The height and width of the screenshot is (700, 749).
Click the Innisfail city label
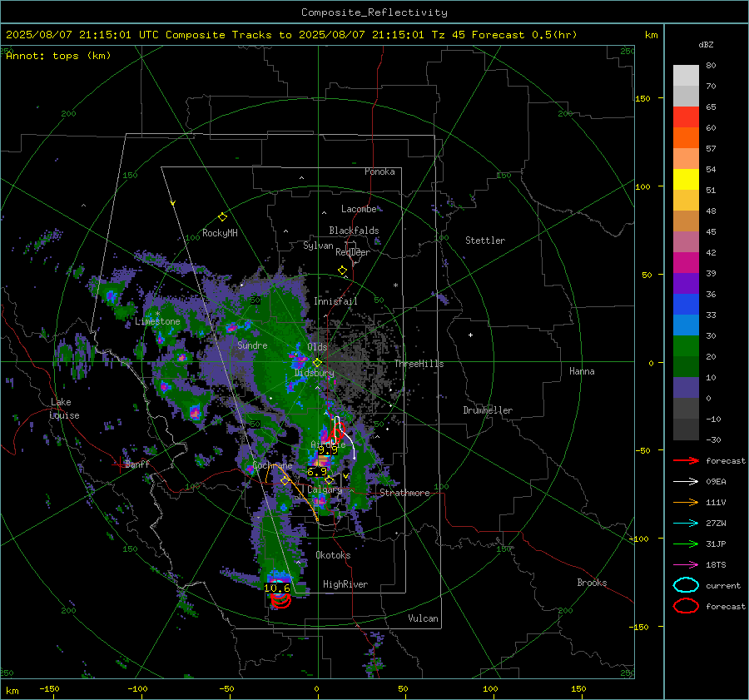tap(335, 301)
